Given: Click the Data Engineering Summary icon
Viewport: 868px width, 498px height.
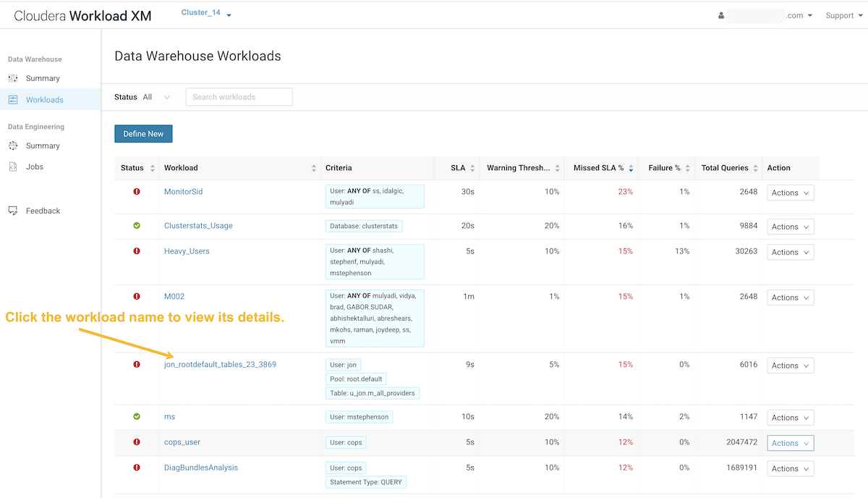Looking at the screenshot, I should click(x=13, y=145).
